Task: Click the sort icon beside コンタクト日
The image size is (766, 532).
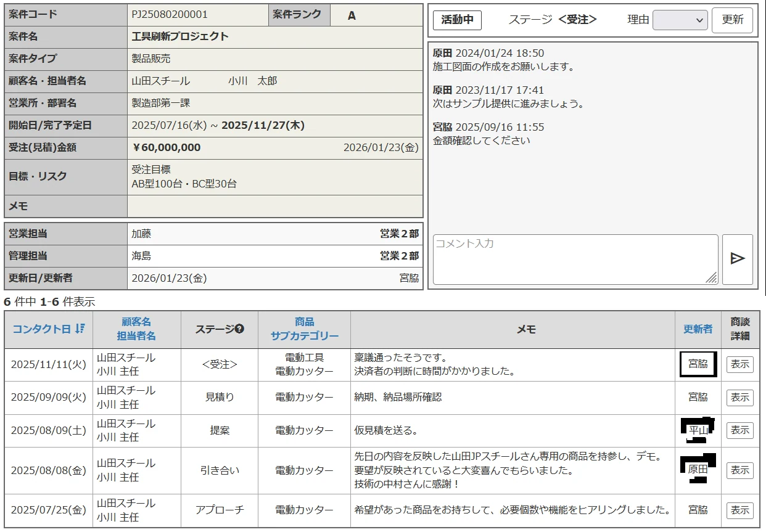Action: [80, 329]
